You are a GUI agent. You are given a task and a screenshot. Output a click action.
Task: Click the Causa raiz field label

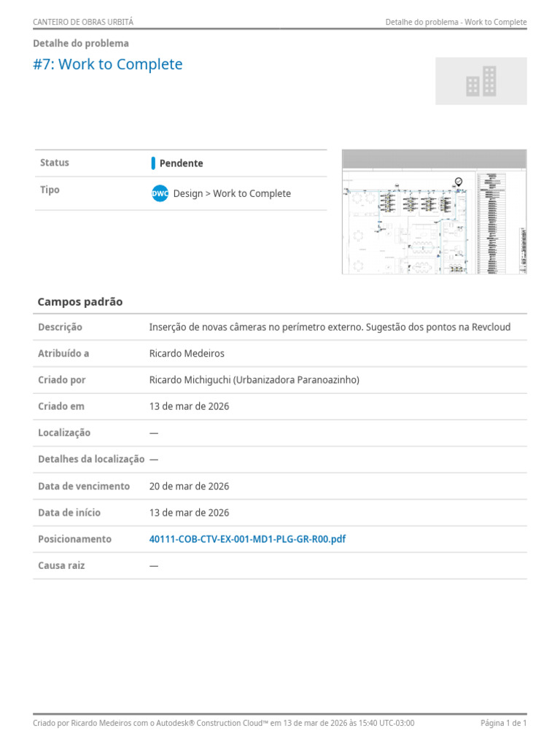coord(61,565)
